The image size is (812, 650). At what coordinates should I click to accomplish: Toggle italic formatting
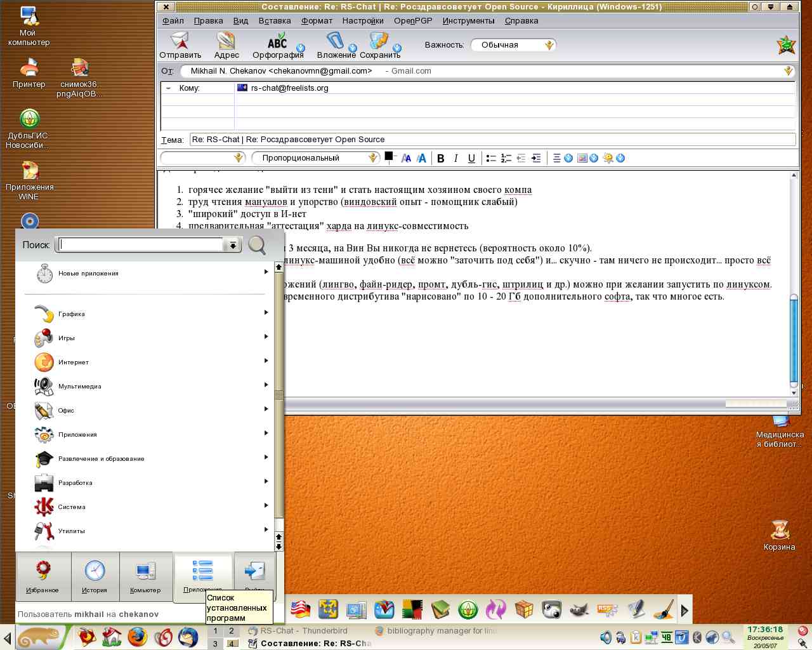(x=455, y=158)
